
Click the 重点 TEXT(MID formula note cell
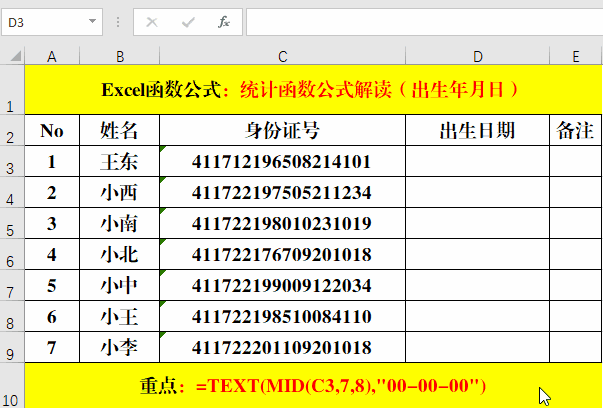pos(313,385)
